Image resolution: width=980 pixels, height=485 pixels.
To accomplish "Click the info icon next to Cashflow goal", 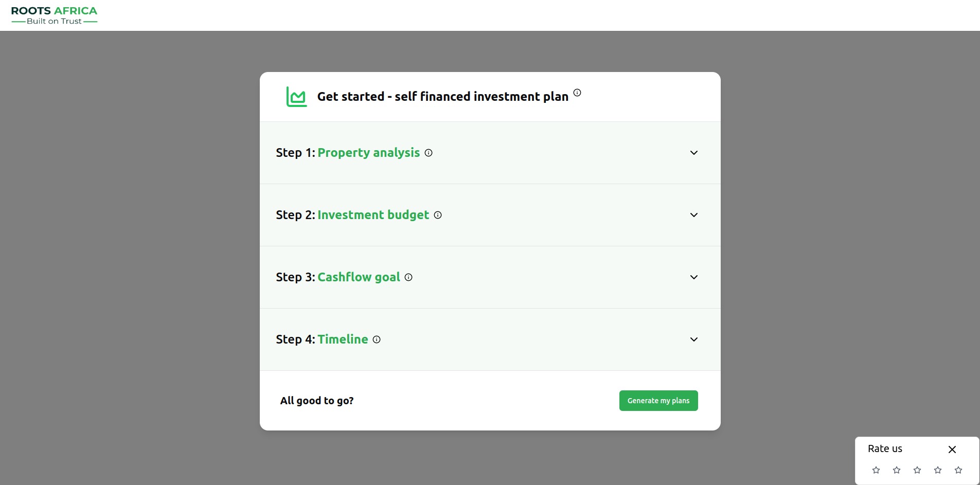I will click(x=408, y=277).
